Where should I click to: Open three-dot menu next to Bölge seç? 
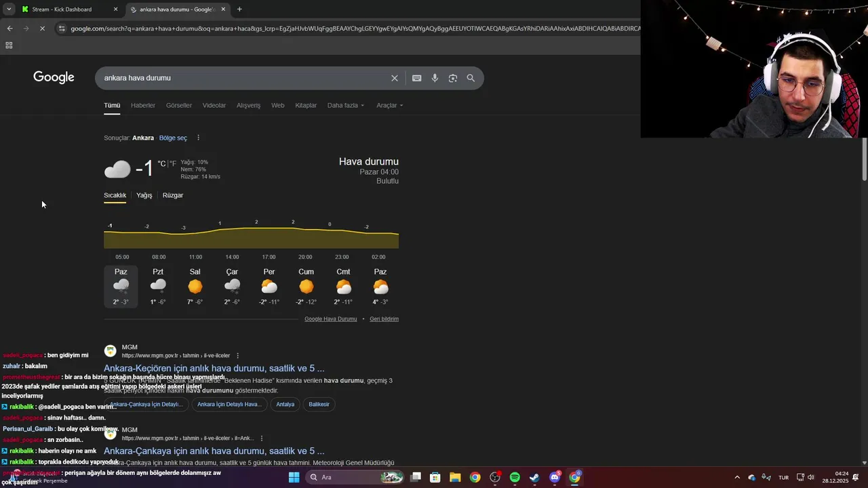198,138
